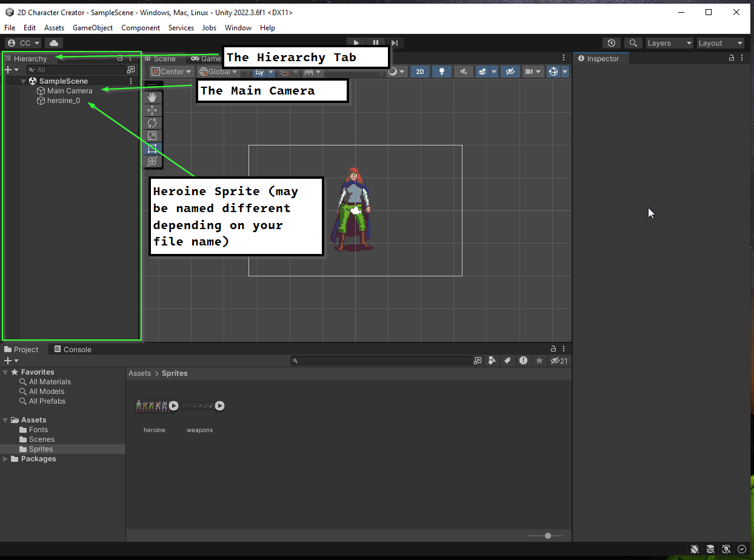Select the Move tool in Scene toolbar

coord(152,110)
